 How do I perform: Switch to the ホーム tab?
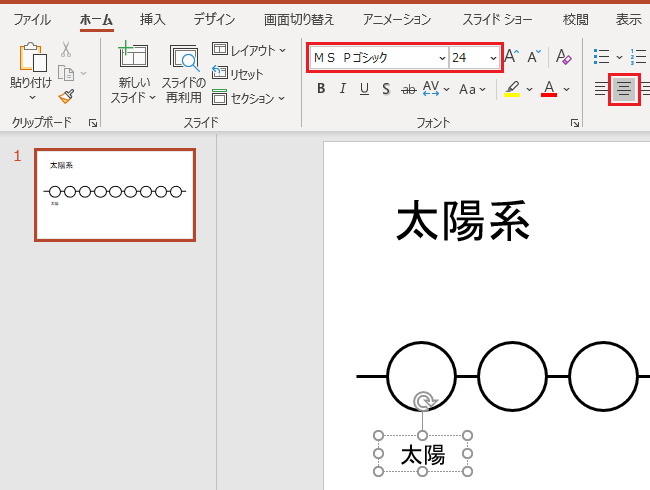tap(96, 19)
